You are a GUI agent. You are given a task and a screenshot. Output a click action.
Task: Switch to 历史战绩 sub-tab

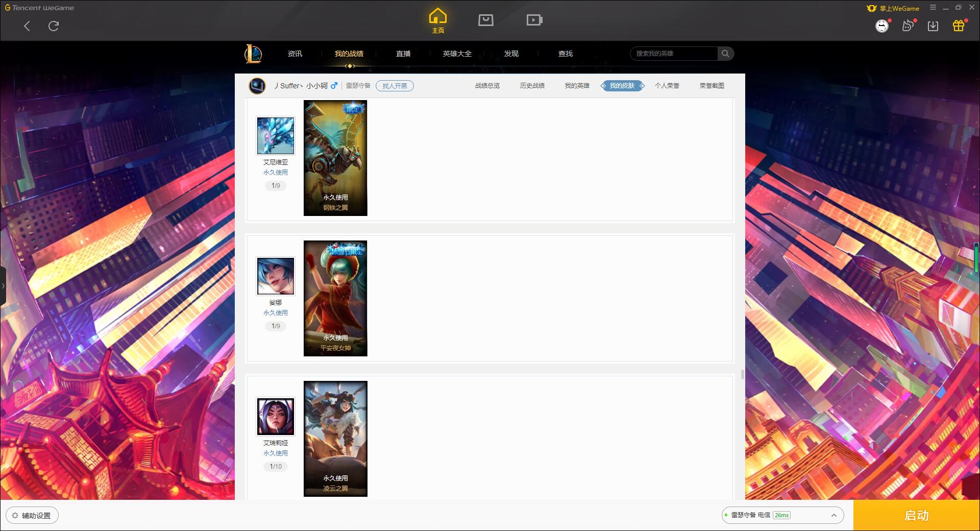(532, 86)
